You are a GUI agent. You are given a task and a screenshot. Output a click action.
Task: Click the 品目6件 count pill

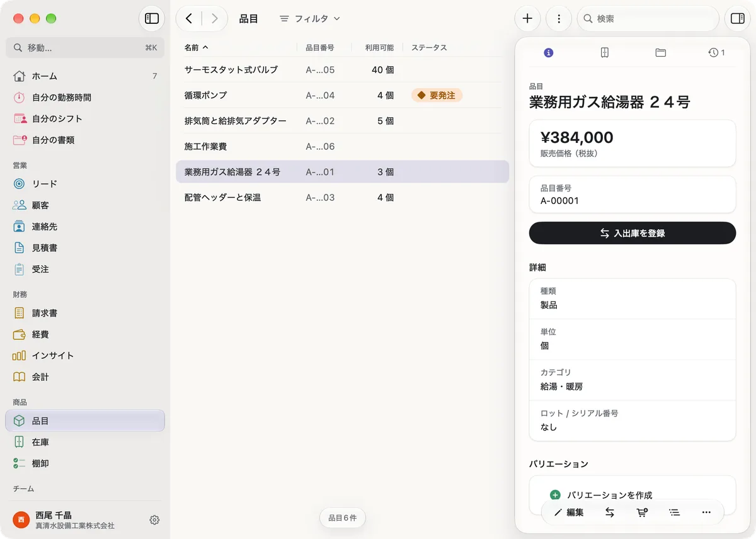343,518
